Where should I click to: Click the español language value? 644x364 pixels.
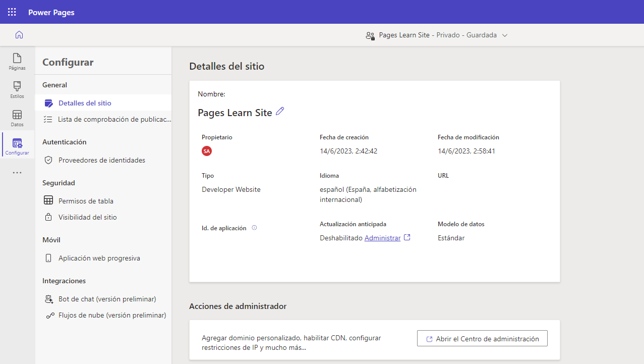point(368,194)
